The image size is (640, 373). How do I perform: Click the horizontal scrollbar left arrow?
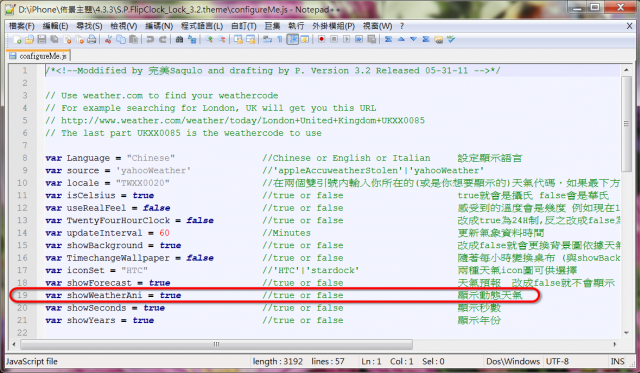[x=14, y=344]
